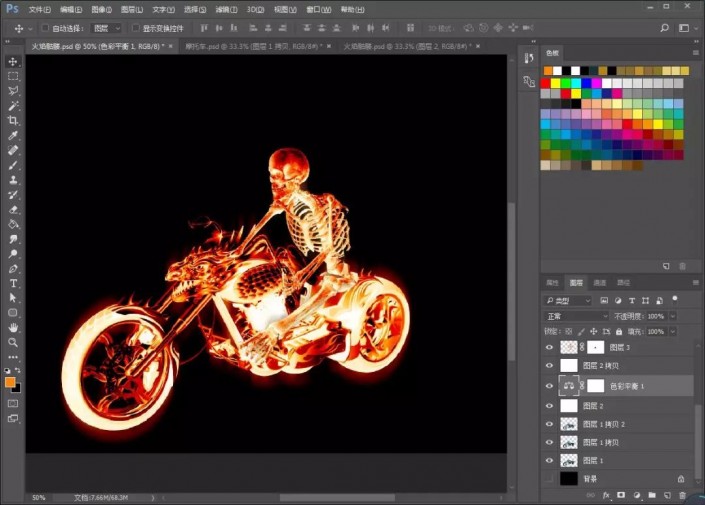The height and width of the screenshot is (505, 705).
Task: Hide 色彩平衡 1 adjustment layer eye
Action: [x=549, y=386]
